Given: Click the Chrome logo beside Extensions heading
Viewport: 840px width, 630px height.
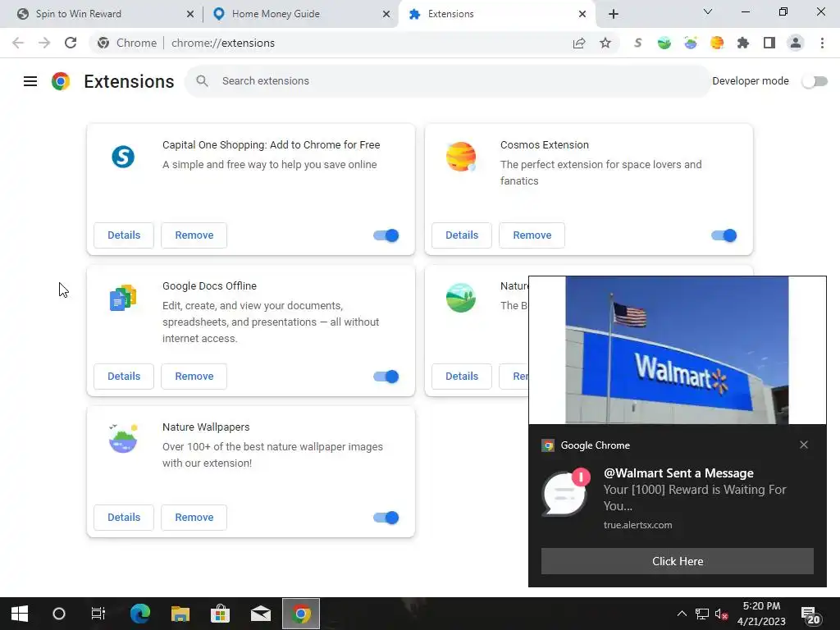Looking at the screenshot, I should click(x=61, y=81).
